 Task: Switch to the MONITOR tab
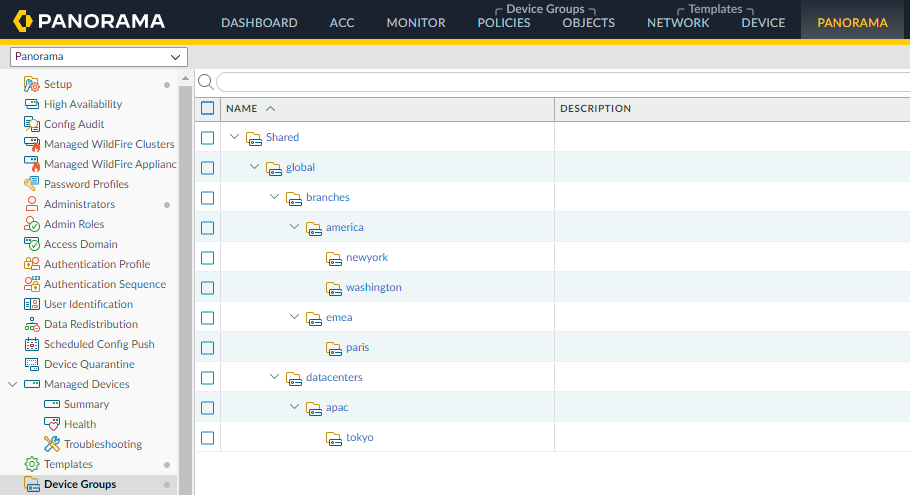coord(415,22)
